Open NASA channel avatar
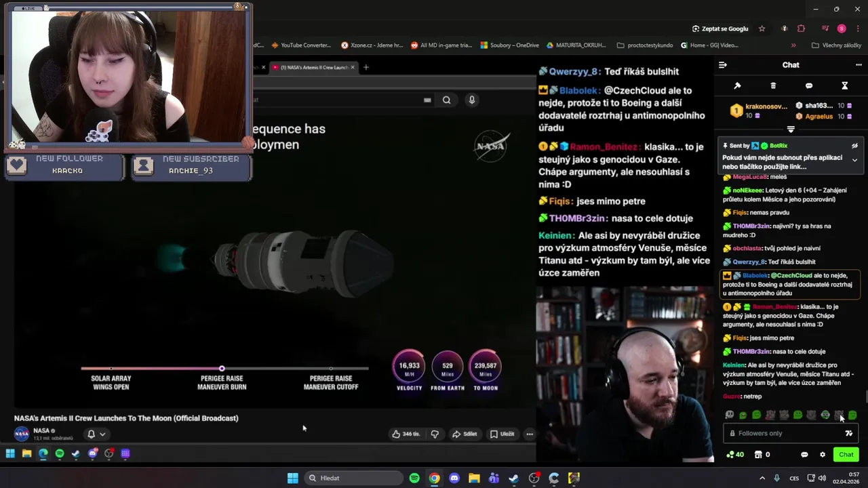Screen dimensions: 868x488 22,434
